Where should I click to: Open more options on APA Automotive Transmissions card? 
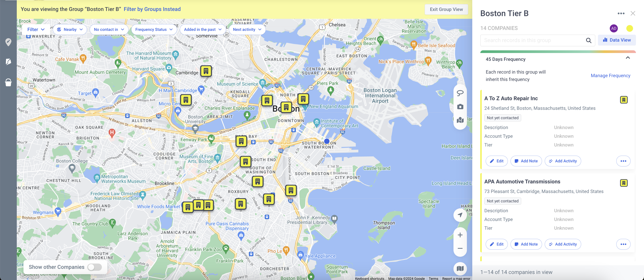point(623,244)
